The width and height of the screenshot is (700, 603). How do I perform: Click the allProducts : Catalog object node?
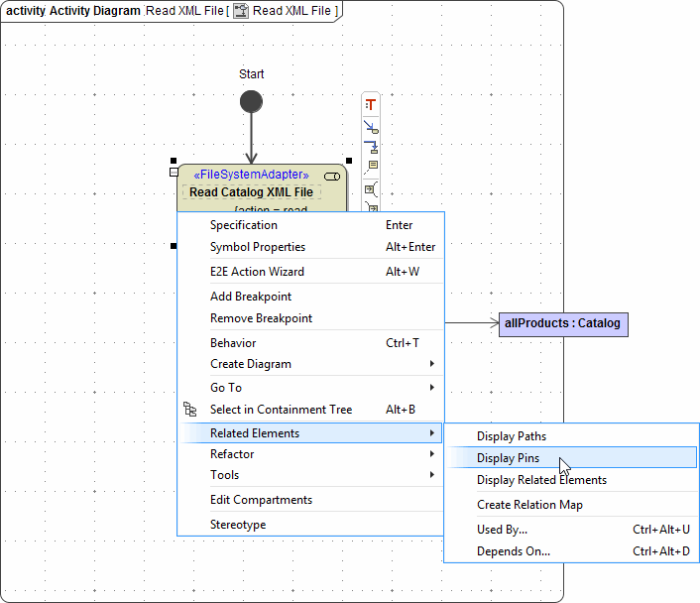562,323
